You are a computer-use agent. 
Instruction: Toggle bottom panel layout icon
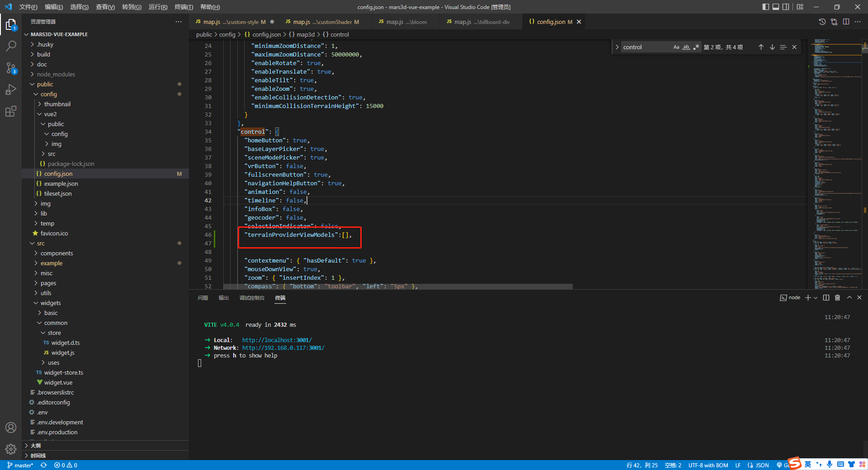776,7
